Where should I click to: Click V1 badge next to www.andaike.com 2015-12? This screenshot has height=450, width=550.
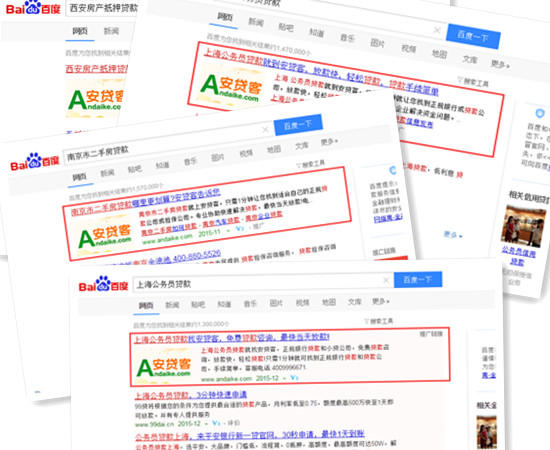(x=294, y=378)
